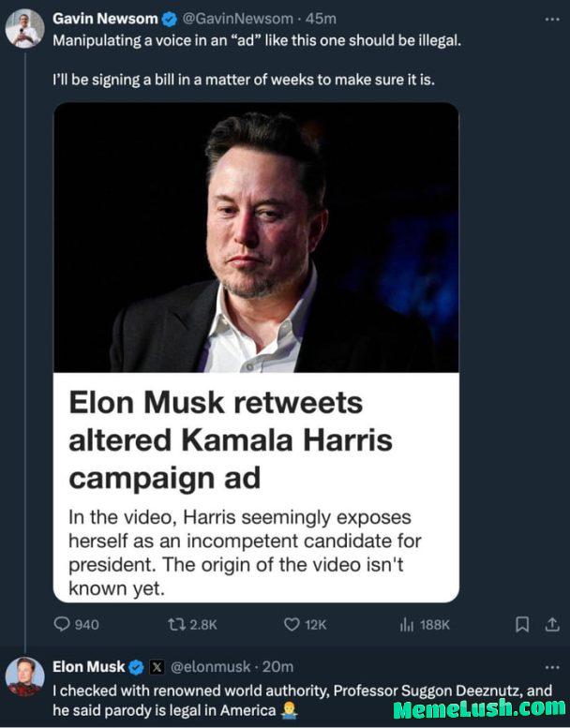Click the Elon Musk display name
Screen dimensions: 570x728
coord(88,667)
